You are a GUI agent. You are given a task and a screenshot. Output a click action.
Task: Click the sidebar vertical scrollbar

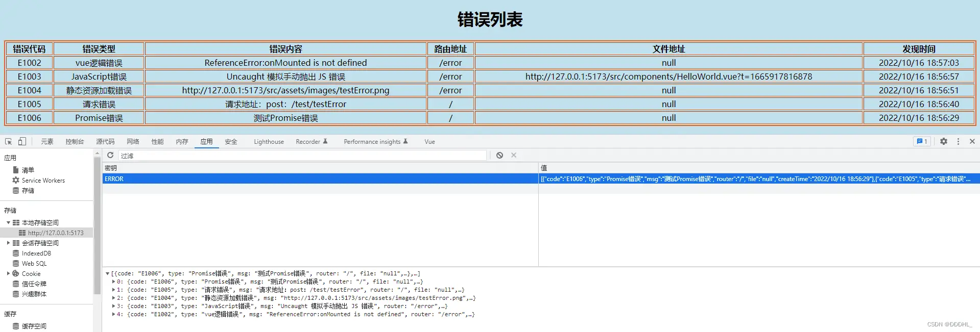coord(97,224)
